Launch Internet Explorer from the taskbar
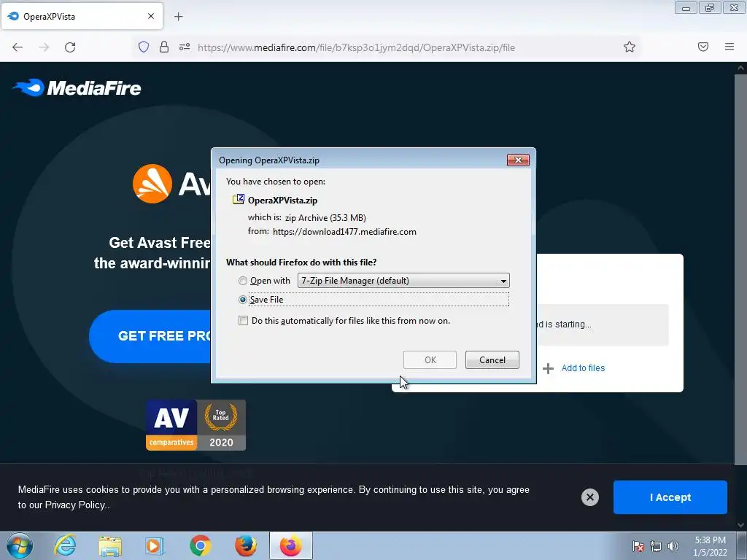The height and width of the screenshot is (560, 747). pyautogui.click(x=65, y=545)
